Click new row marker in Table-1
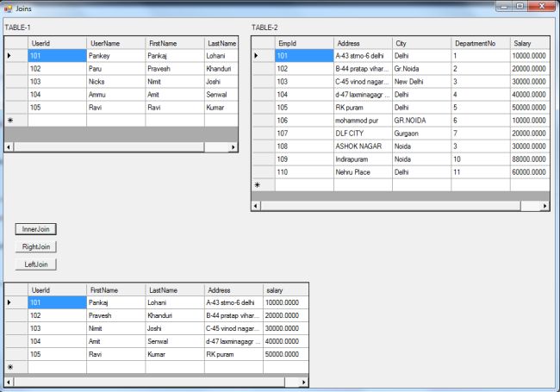Image resolution: width=560 pixels, height=392 pixels. 16,121
